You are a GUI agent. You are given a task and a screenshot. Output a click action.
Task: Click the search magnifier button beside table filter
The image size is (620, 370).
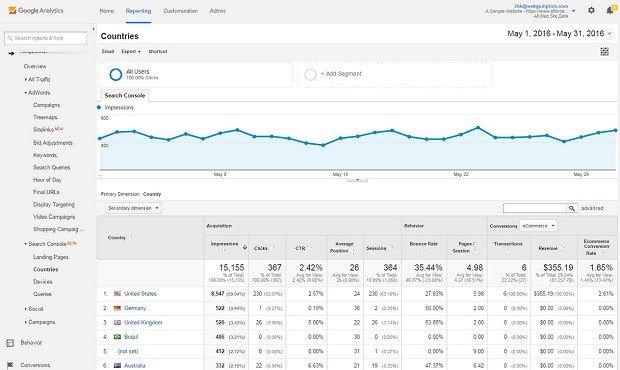coord(572,208)
